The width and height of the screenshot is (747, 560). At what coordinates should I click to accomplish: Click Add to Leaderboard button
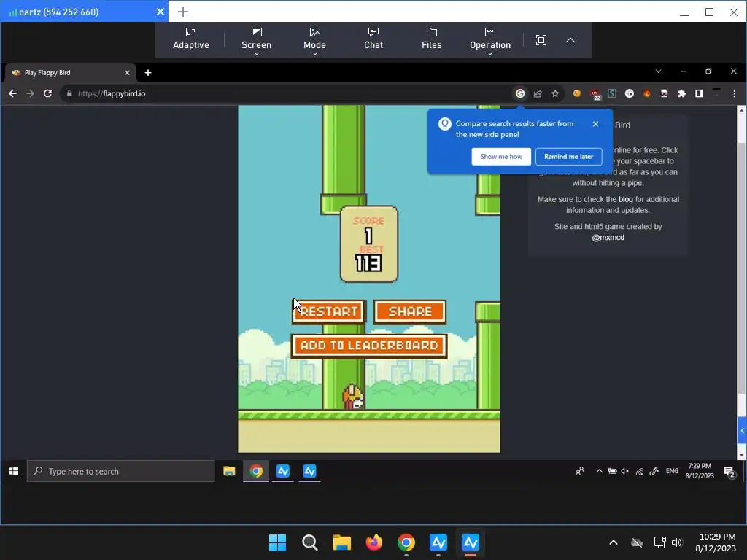tap(369, 346)
